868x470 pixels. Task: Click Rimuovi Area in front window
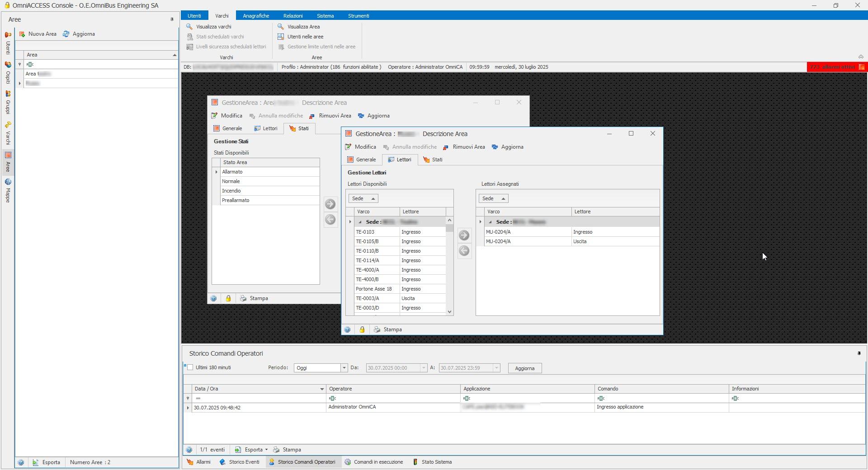tap(464, 147)
